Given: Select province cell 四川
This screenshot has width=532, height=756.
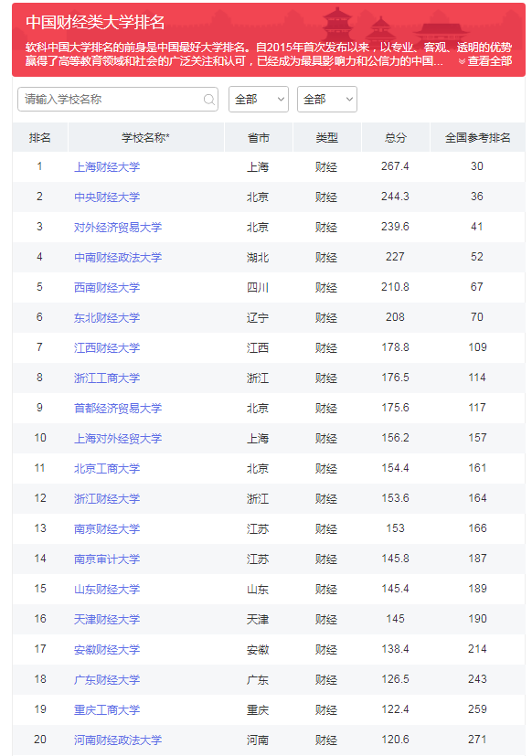Looking at the screenshot, I should click(x=258, y=287).
